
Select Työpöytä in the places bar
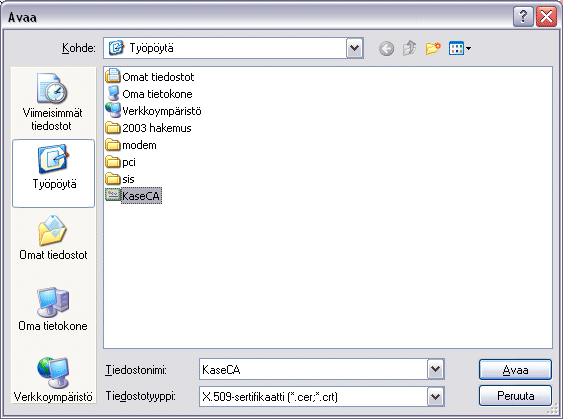53,173
